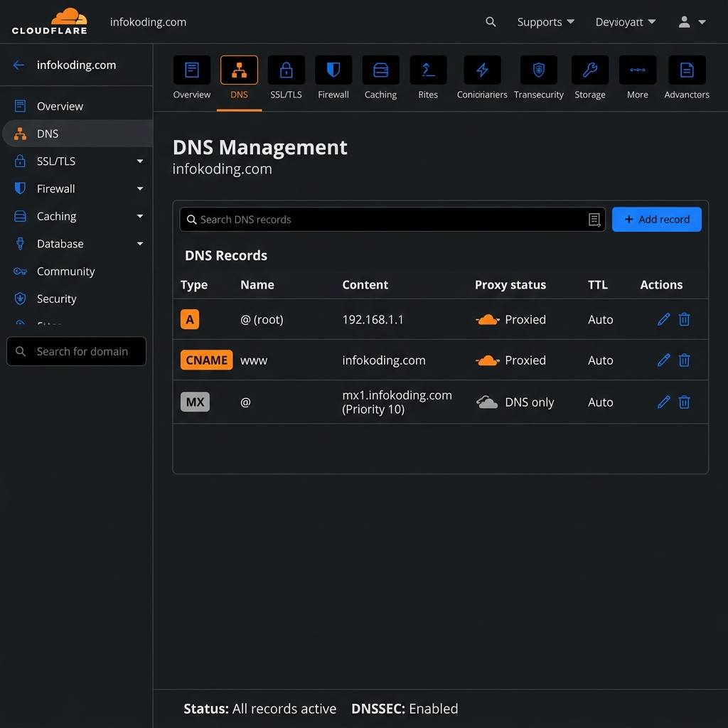Edit the A record with pencil icon
This screenshot has width=728, height=728.
coord(663,319)
